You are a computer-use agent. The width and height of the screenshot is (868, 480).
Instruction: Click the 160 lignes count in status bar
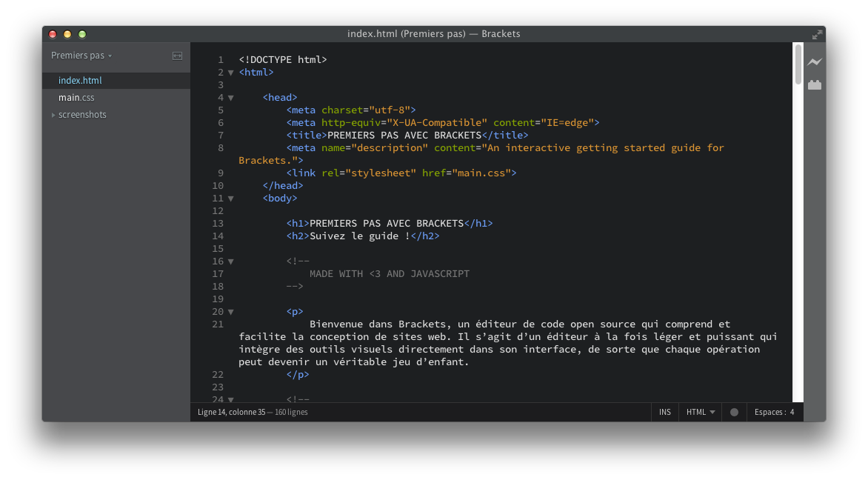point(291,412)
